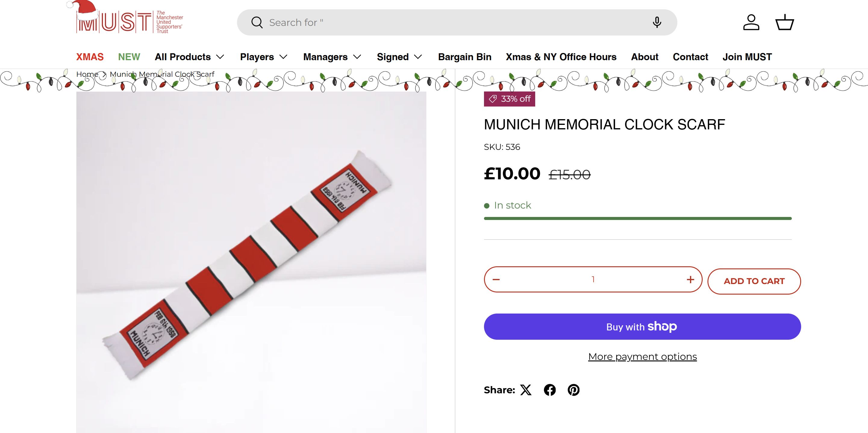Open the Bargain Bin page
The image size is (868, 433).
tap(465, 57)
